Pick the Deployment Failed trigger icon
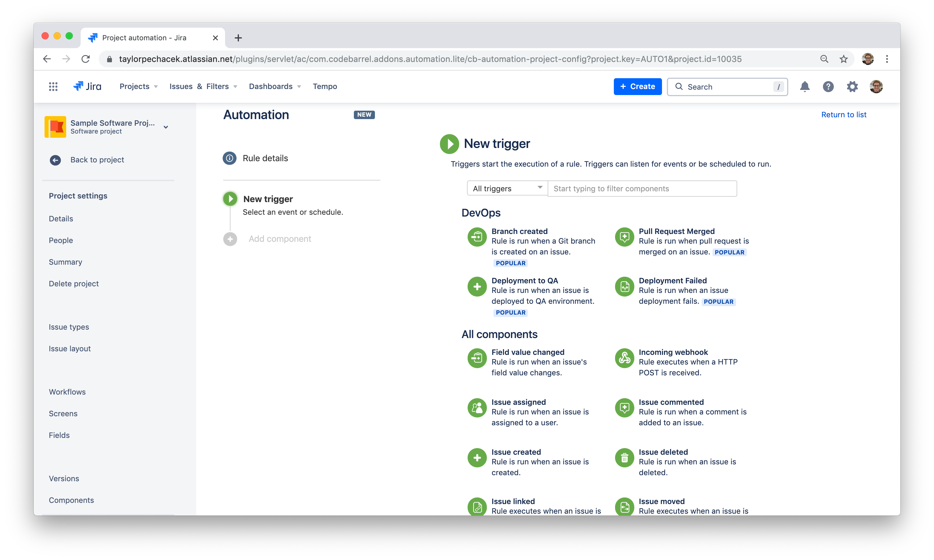The image size is (934, 560). (x=624, y=286)
